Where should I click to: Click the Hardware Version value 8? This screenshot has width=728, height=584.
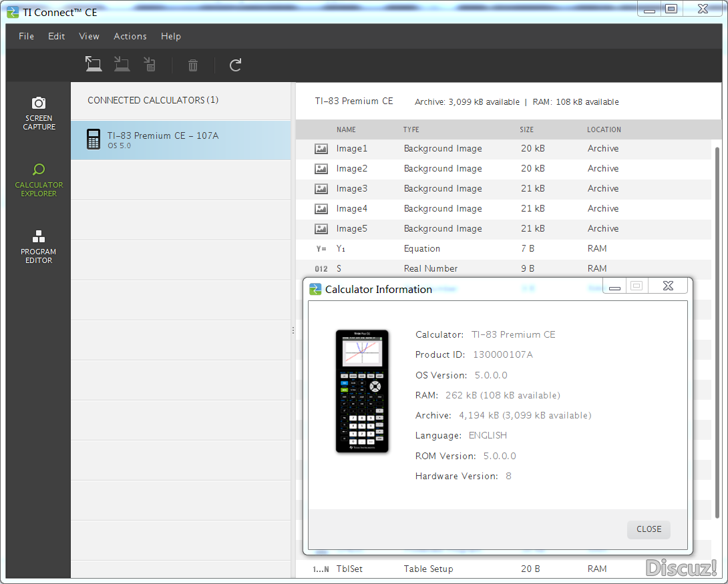click(508, 476)
